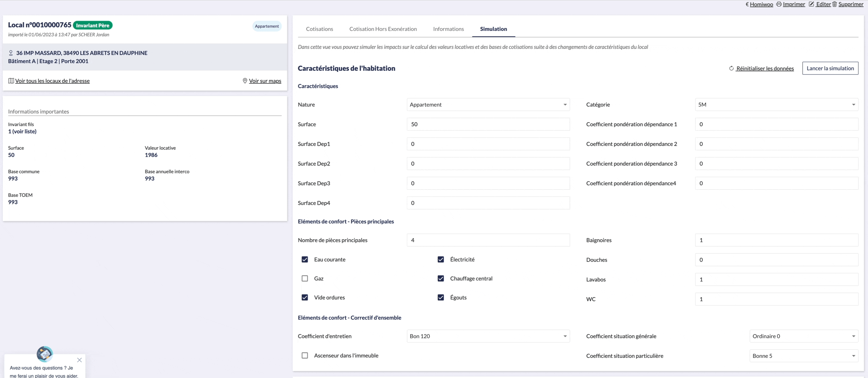Image resolution: width=868 pixels, height=378 pixels.
Task: Click the printer icon for Imprimer
Action: click(x=779, y=4)
